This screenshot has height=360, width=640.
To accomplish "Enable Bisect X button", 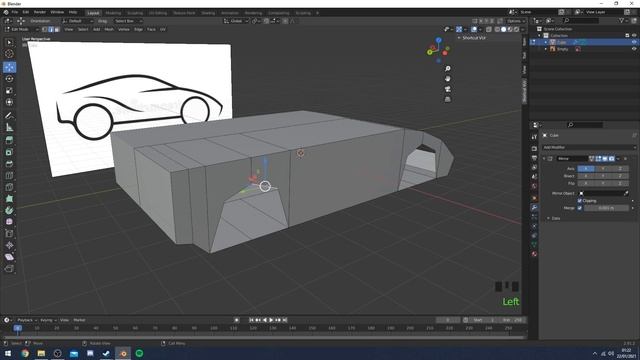I will click(586, 176).
